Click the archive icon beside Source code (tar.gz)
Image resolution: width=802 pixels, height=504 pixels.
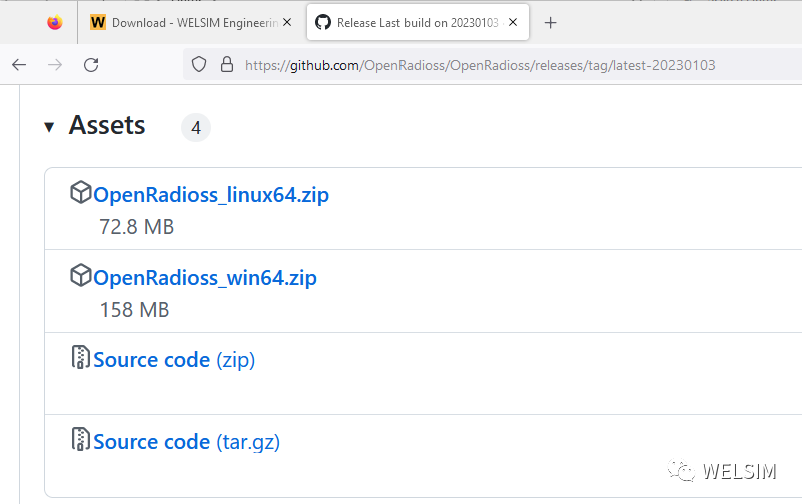80,439
